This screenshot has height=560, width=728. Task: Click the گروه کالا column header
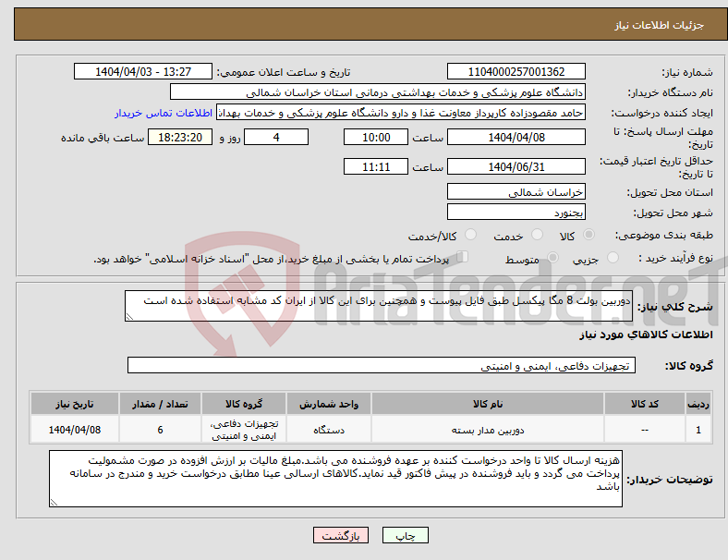(x=244, y=404)
